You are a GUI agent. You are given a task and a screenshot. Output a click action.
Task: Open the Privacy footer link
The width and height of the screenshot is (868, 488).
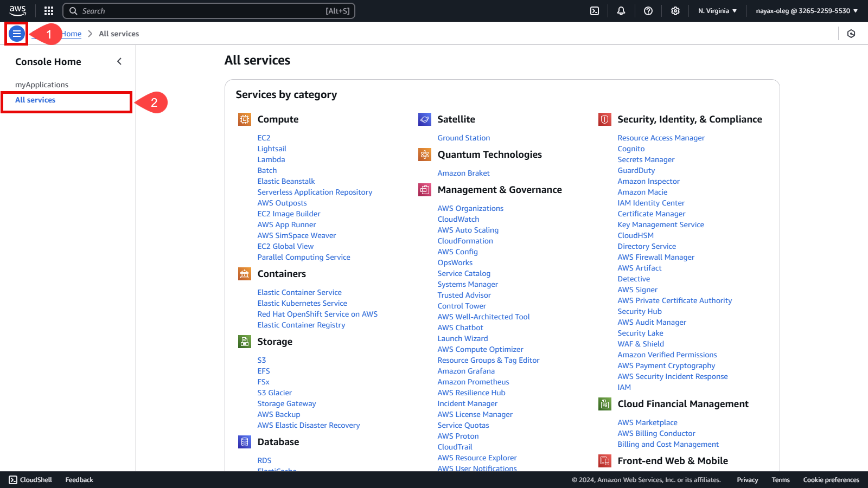point(748,480)
